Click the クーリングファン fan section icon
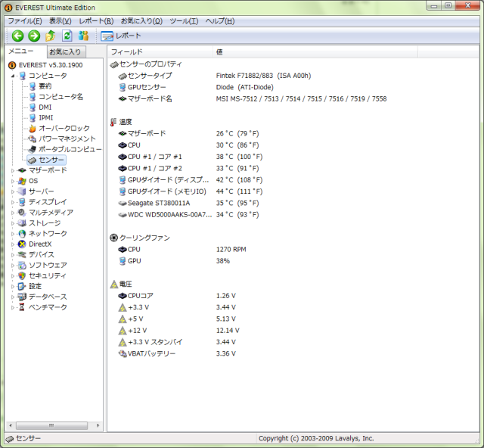 tap(114, 238)
